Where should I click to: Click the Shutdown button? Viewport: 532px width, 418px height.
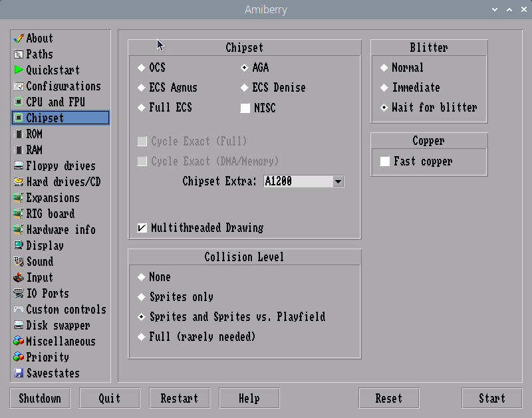40,398
